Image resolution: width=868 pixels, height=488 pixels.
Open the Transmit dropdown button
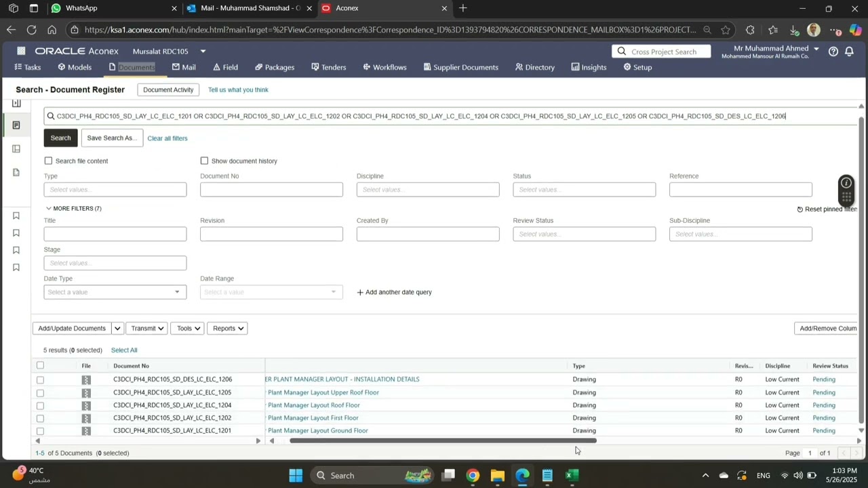[147, 329]
